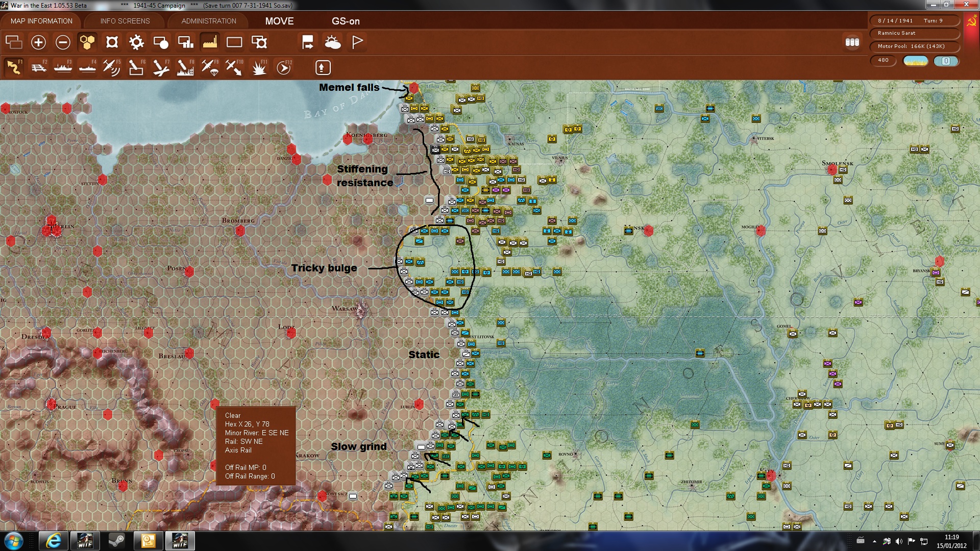Select the F5 air recon mode

click(x=112, y=67)
